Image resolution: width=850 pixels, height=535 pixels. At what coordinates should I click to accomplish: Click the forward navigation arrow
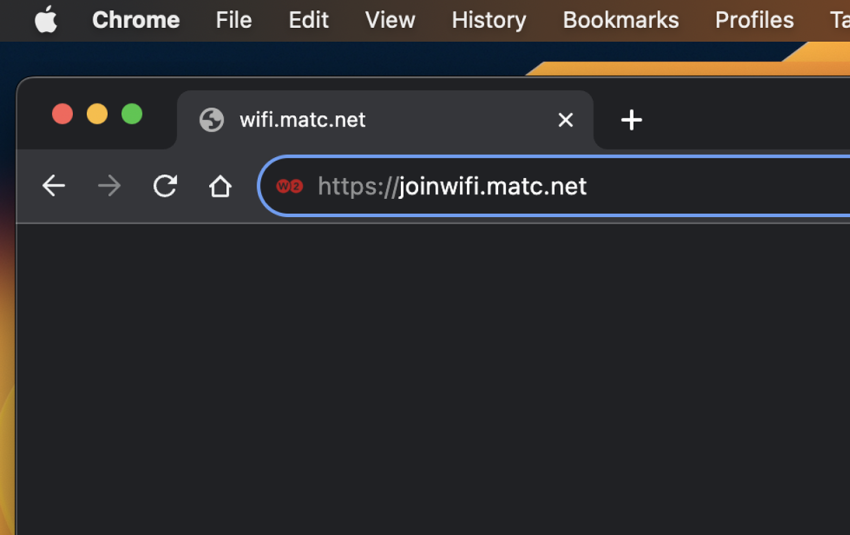110,186
